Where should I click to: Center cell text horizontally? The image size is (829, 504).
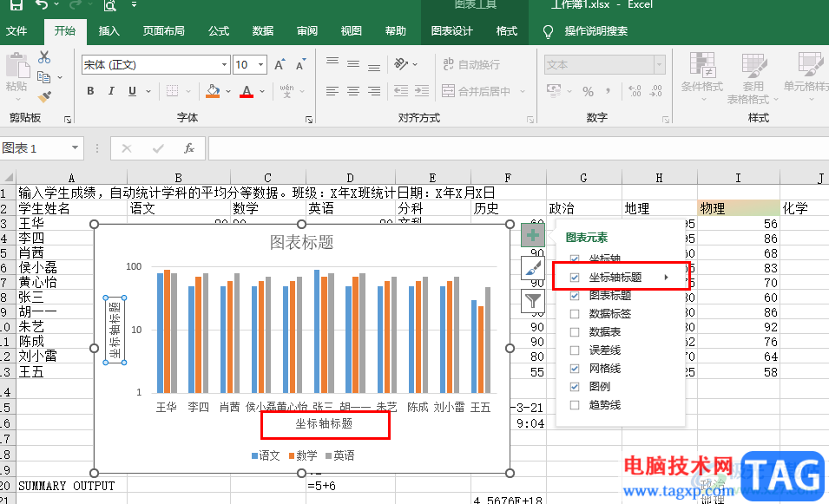(353, 91)
